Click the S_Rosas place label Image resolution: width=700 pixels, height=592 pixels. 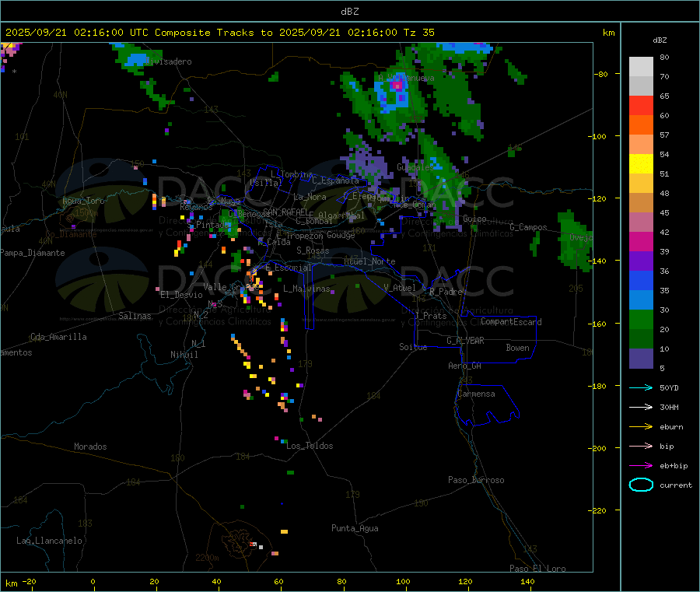(313, 250)
